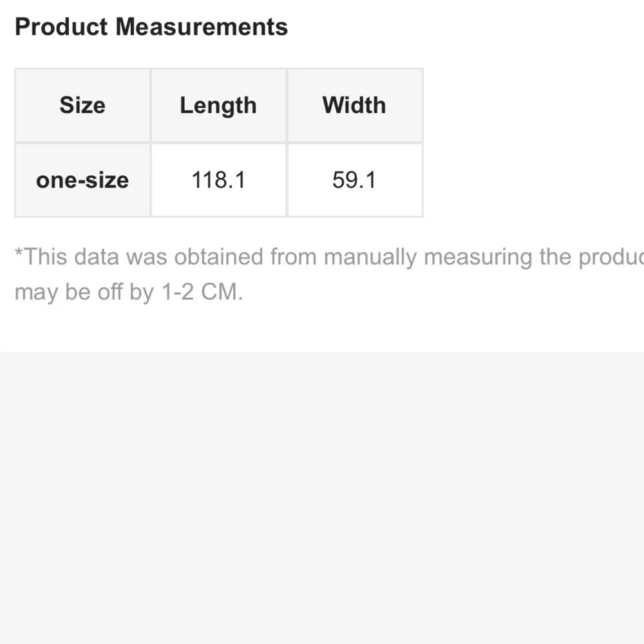Click the Product Measurements heading
This screenshot has width=644, height=644.
click(151, 27)
